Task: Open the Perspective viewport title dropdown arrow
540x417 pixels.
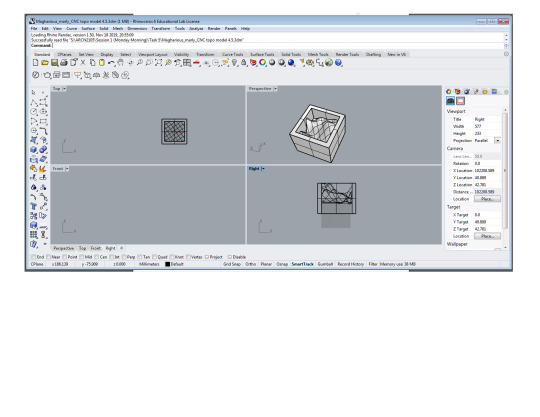Action: (275, 89)
